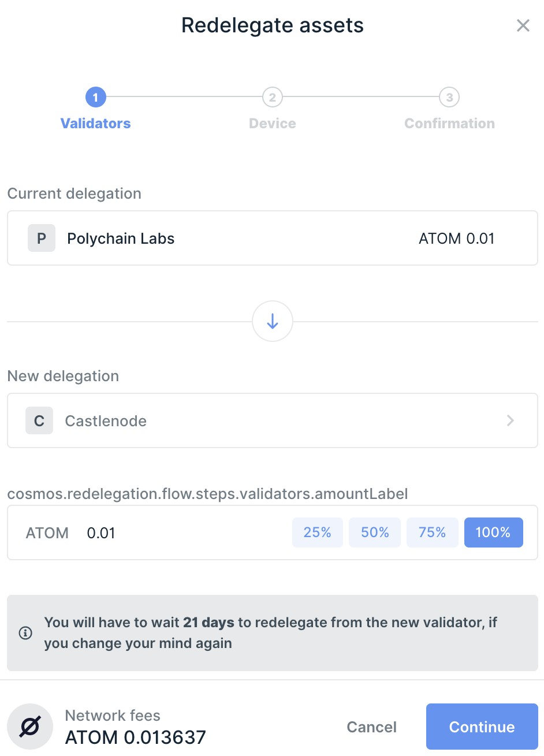
Task: Click the network fees circular icon
Action: [30, 727]
